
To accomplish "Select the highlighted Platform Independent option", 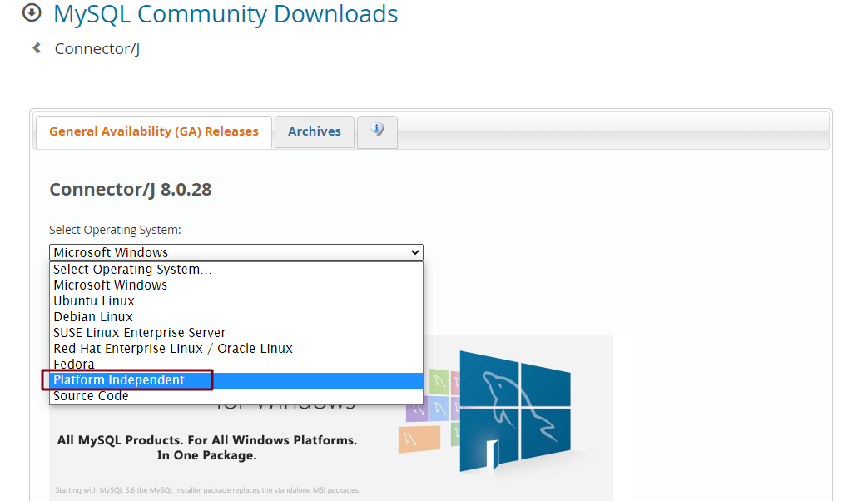I will click(x=119, y=380).
